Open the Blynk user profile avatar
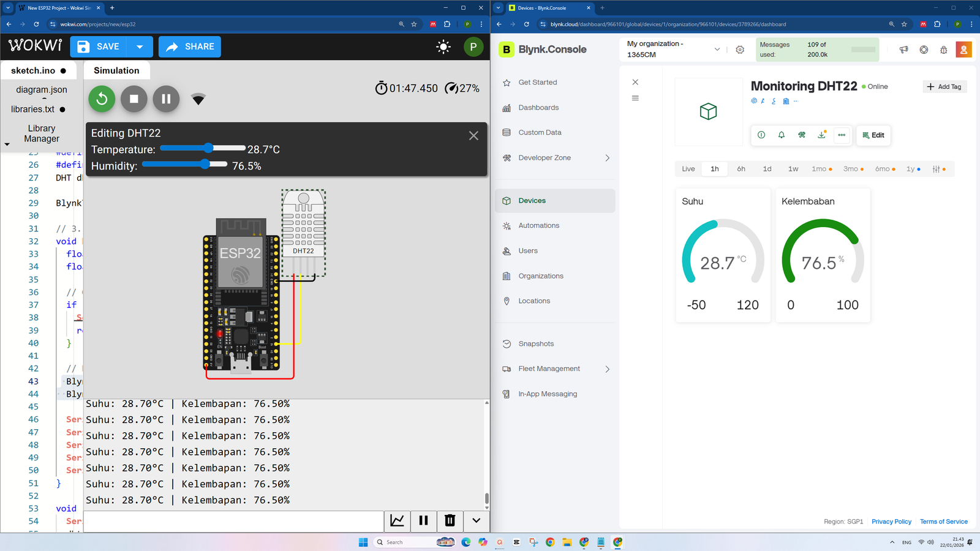 point(963,50)
